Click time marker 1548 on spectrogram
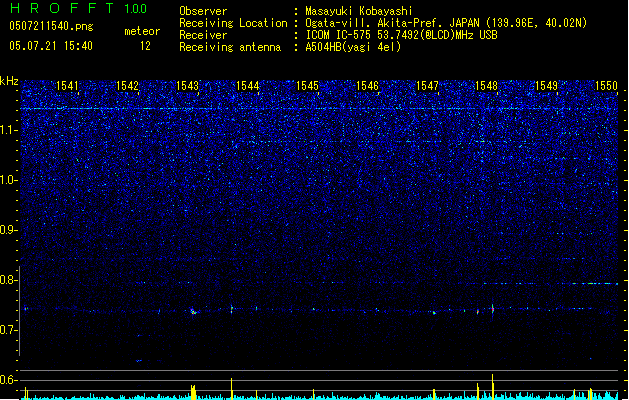Viewport: 629px width, 400px height. (486, 86)
